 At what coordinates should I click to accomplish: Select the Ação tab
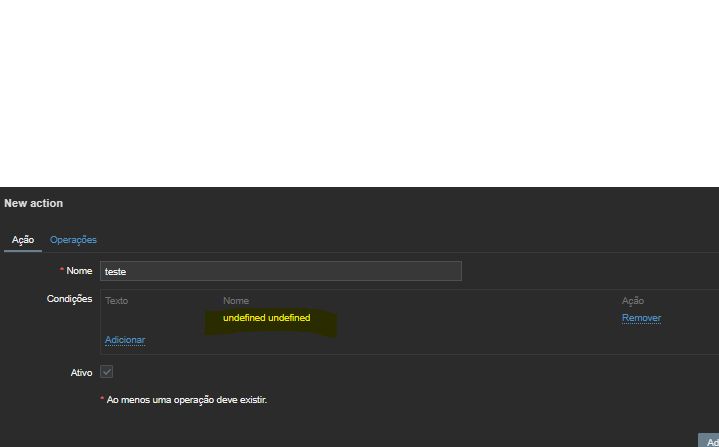pos(23,240)
